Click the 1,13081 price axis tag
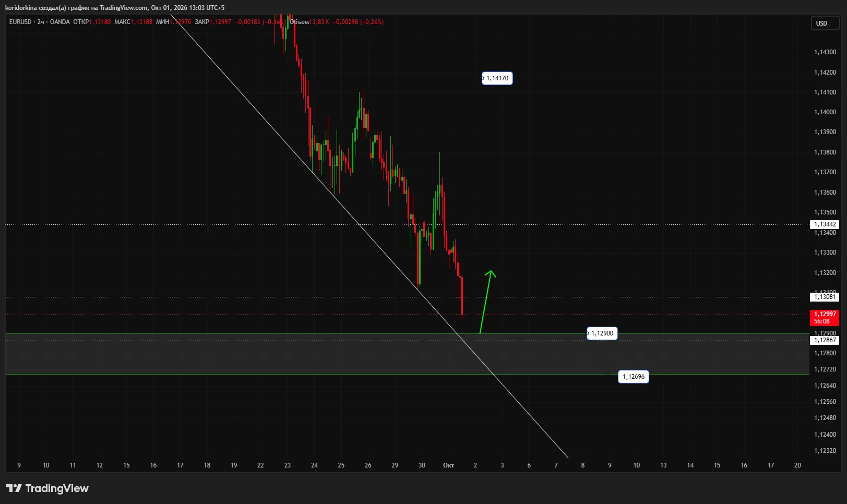Image resolution: width=847 pixels, height=504 pixels. pos(825,297)
